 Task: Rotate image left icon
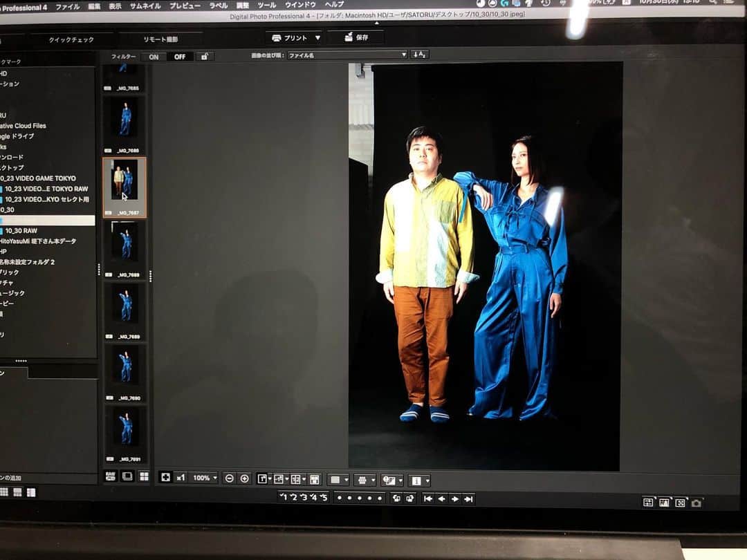coord(396,498)
